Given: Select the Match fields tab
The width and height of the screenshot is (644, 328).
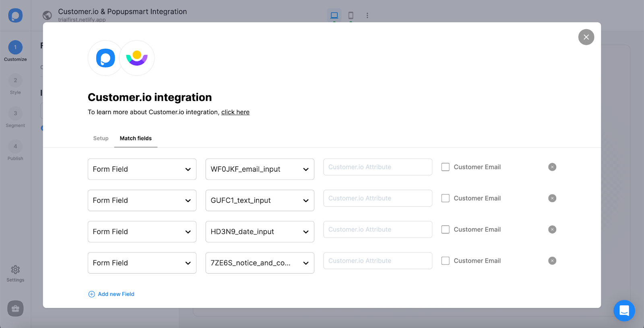Looking at the screenshot, I should 136,138.
